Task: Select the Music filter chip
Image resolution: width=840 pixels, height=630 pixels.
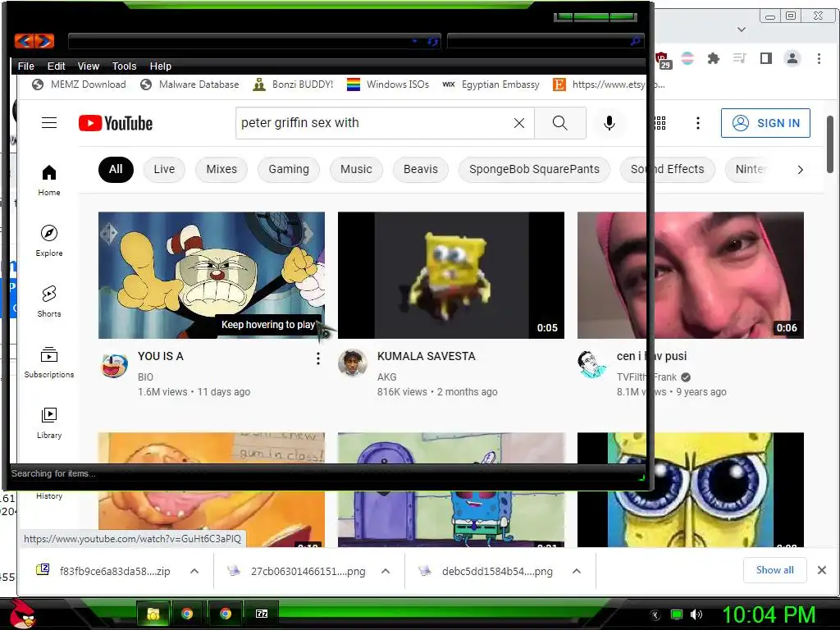Action: click(356, 169)
